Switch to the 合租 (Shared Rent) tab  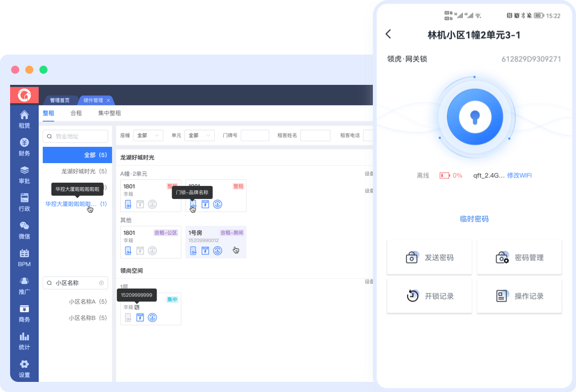pyautogui.click(x=76, y=113)
